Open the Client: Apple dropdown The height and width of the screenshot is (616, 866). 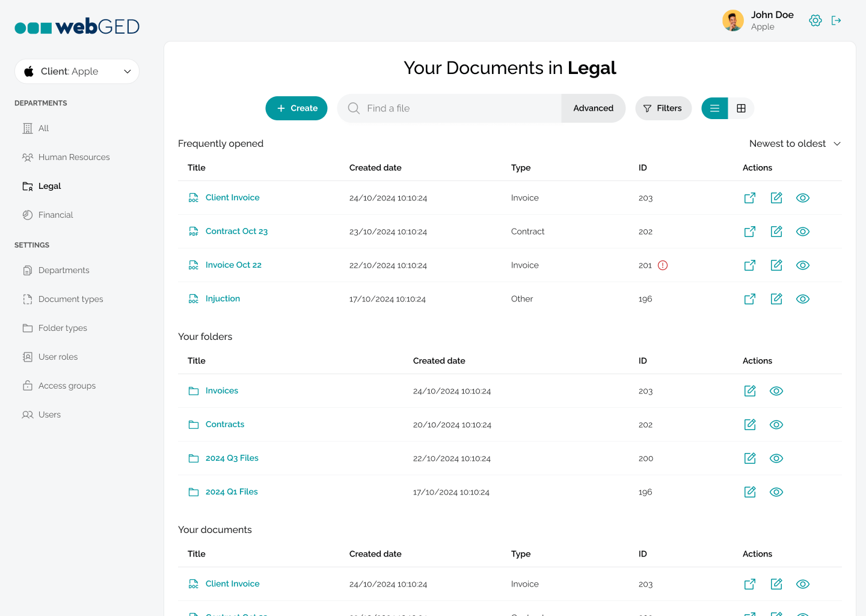(77, 71)
